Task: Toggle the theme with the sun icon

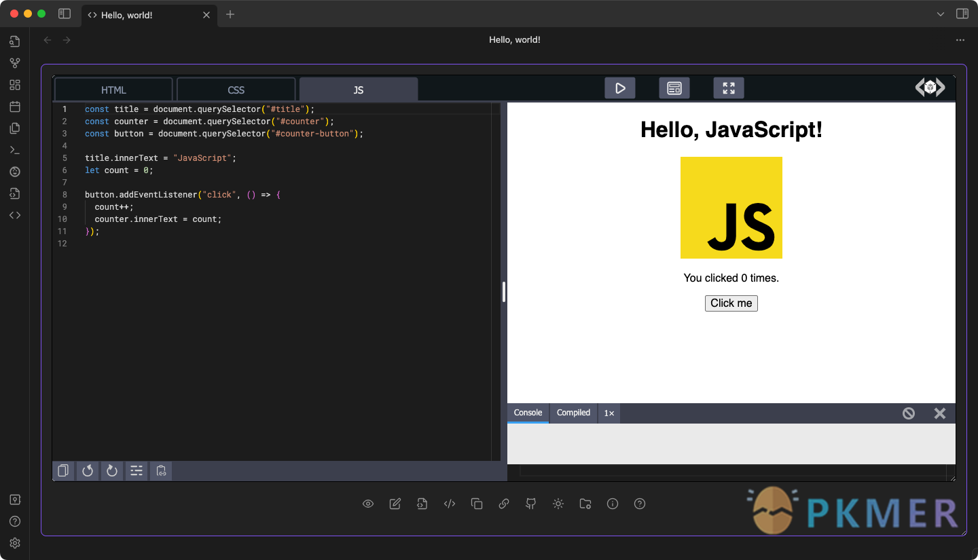Action: (558, 504)
